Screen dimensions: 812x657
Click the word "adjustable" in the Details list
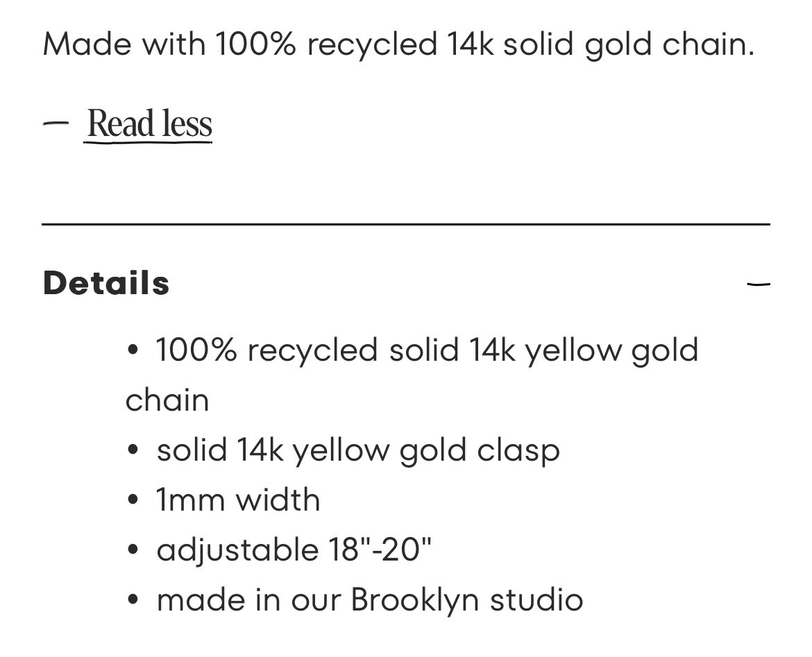[237, 550]
